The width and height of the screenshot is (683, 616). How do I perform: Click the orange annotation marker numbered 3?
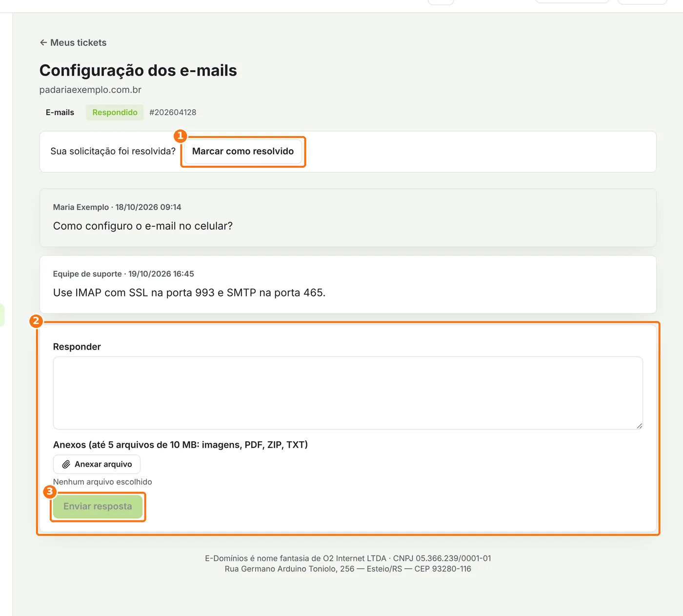click(50, 492)
